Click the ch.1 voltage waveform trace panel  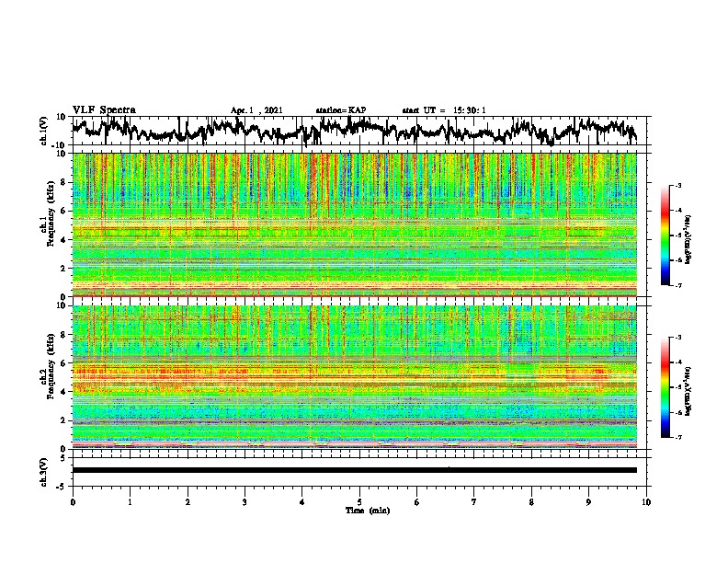pyautogui.click(x=358, y=131)
